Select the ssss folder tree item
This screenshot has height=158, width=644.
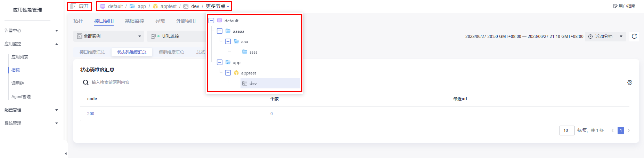tap(253, 52)
